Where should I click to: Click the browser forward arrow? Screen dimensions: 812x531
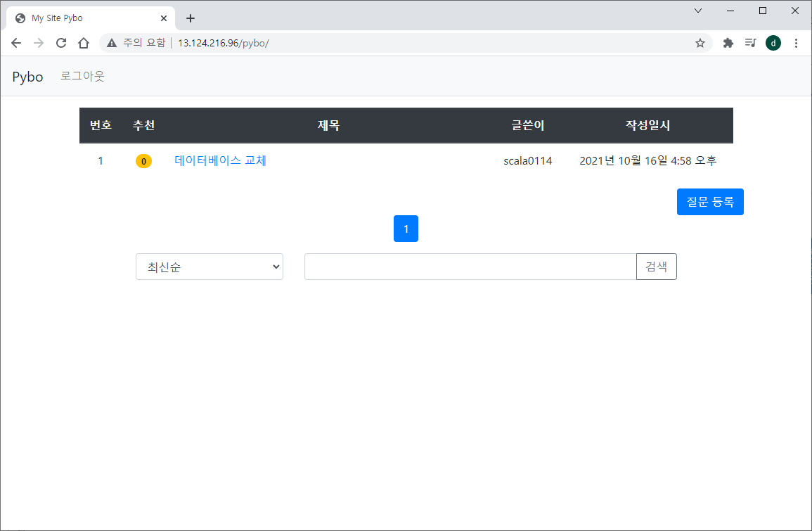pyautogui.click(x=39, y=43)
